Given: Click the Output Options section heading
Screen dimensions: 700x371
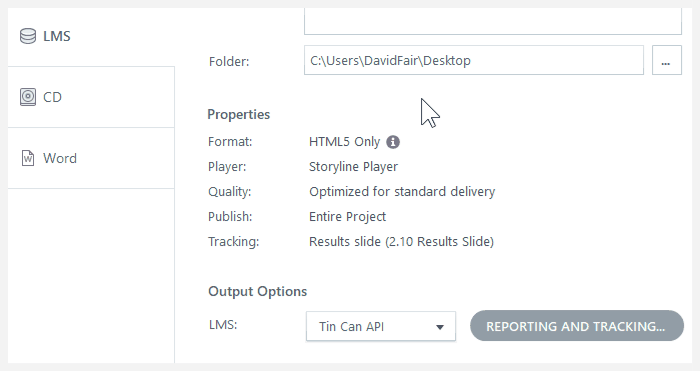Looking at the screenshot, I should pos(258,292).
